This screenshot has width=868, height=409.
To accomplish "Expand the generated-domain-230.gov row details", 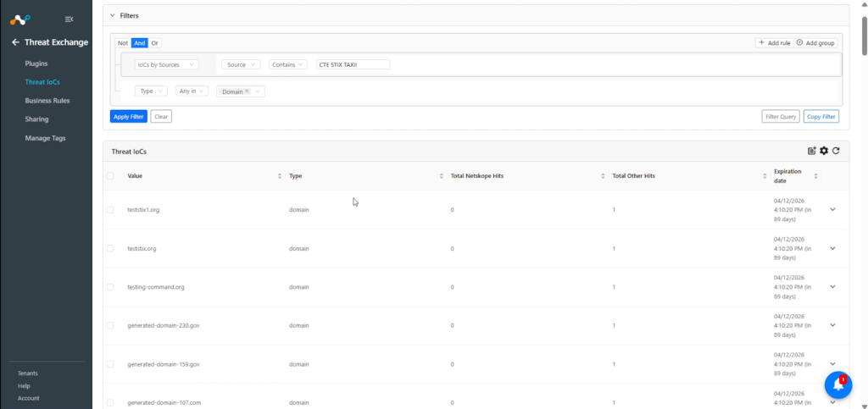I will [x=832, y=325].
